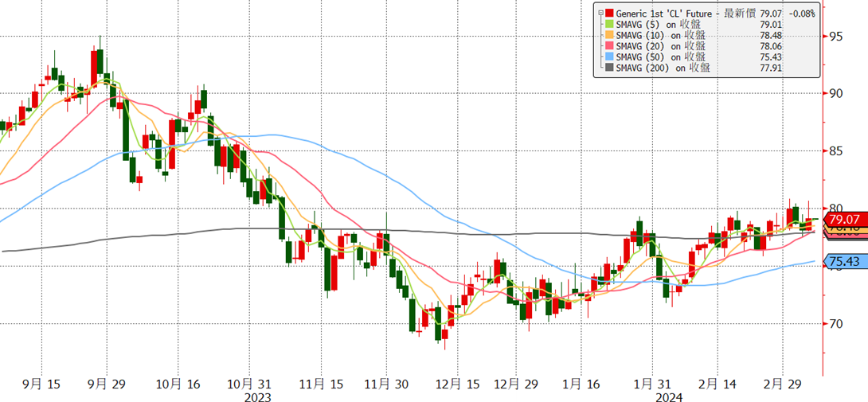Screen dimensions: 868x402
Task: Click the 10月 16 date label
Action: coord(179,383)
